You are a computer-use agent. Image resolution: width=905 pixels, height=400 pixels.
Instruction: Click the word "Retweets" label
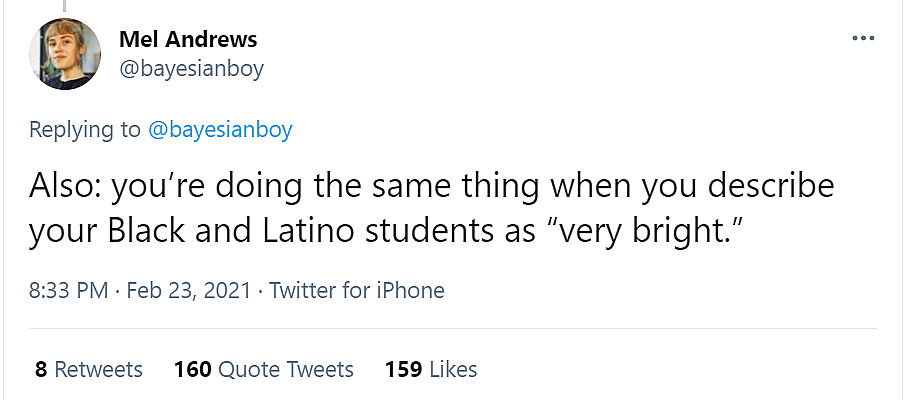[x=98, y=369]
